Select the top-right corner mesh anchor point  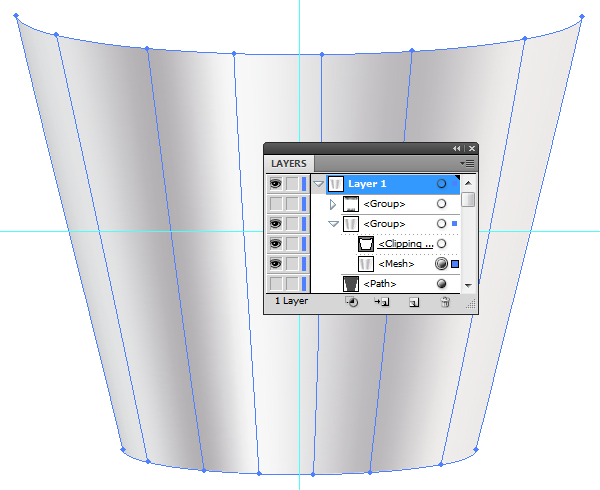pos(582,16)
